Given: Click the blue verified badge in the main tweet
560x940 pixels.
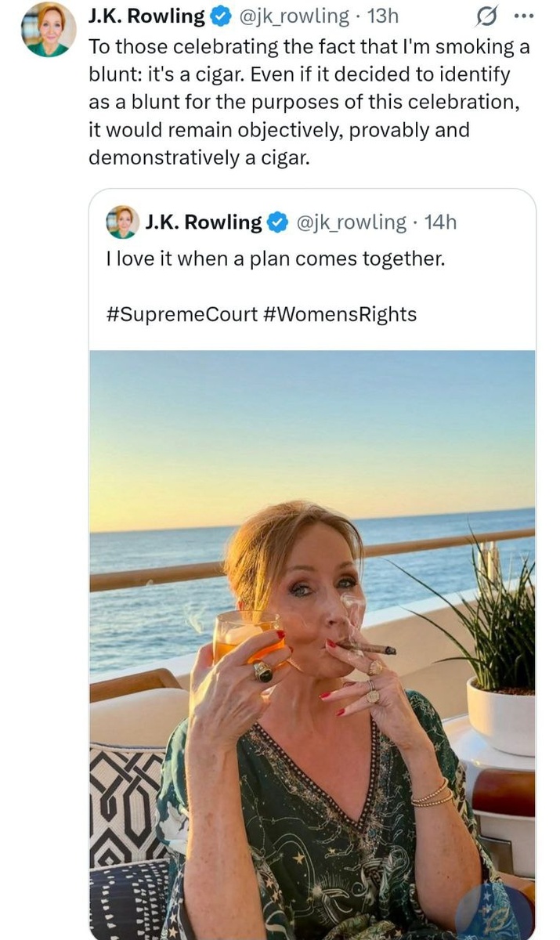Looking at the screenshot, I should [220, 16].
